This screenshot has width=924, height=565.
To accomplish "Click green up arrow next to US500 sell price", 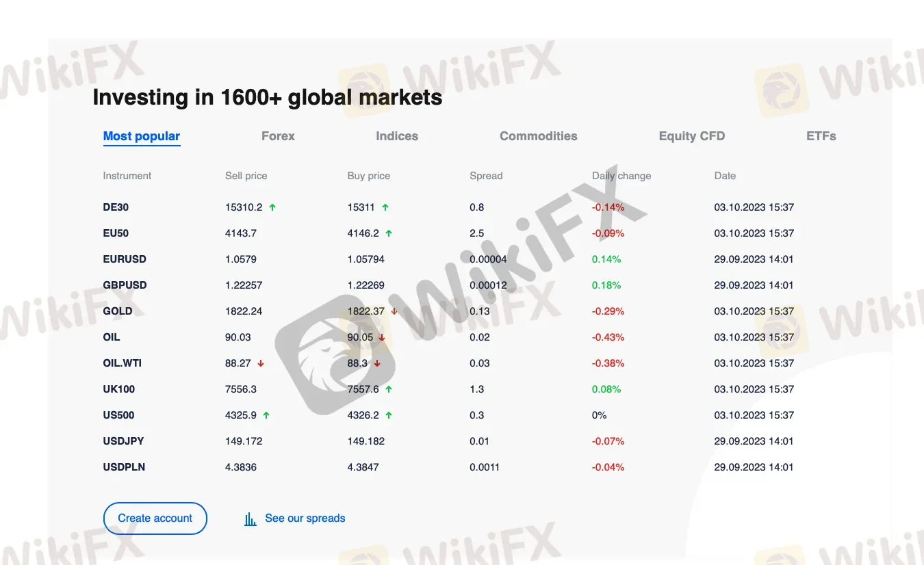I will pos(266,415).
